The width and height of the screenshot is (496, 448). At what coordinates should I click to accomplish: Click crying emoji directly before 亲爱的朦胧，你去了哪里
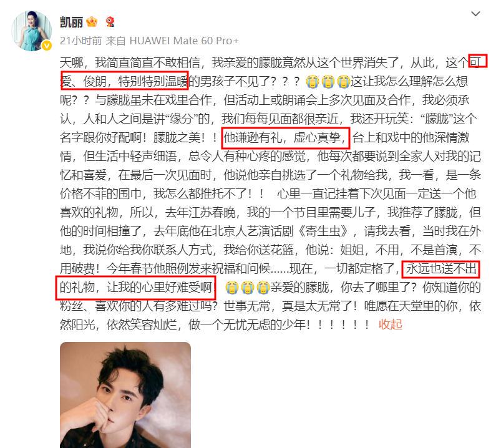tap(263, 287)
